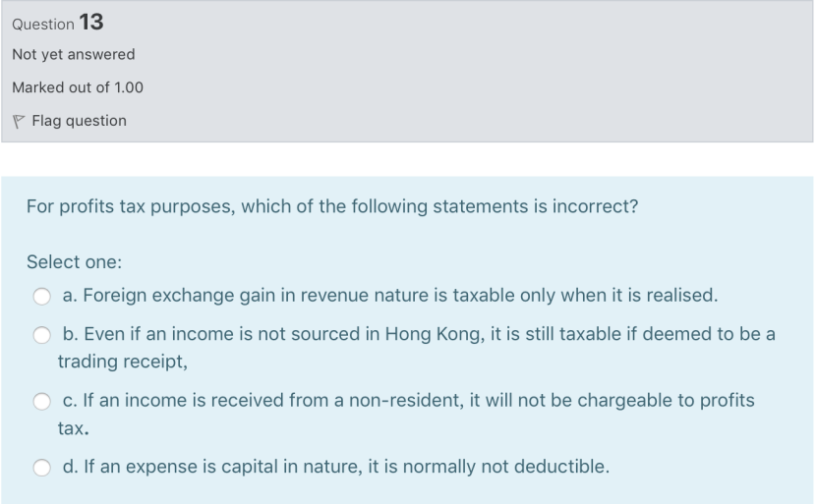The width and height of the screenshot is (816, 504).
Task: Click the 'Marked out of 1.00' text
Action: coord(78,87)
